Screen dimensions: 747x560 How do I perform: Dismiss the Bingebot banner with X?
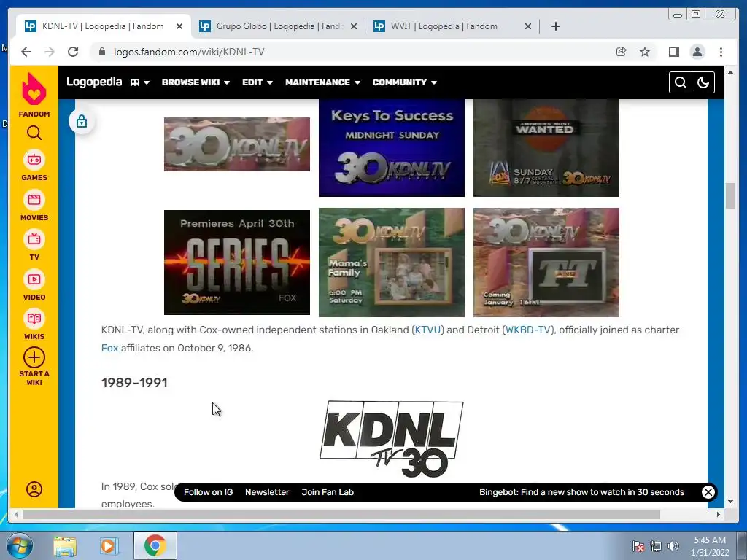tap(708, 492)
